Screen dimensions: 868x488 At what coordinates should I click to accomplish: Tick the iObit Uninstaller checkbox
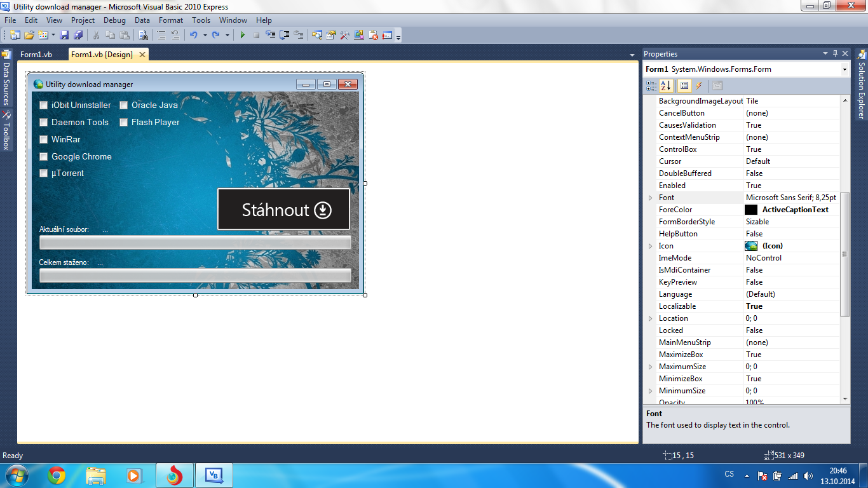tap(44, 105)
